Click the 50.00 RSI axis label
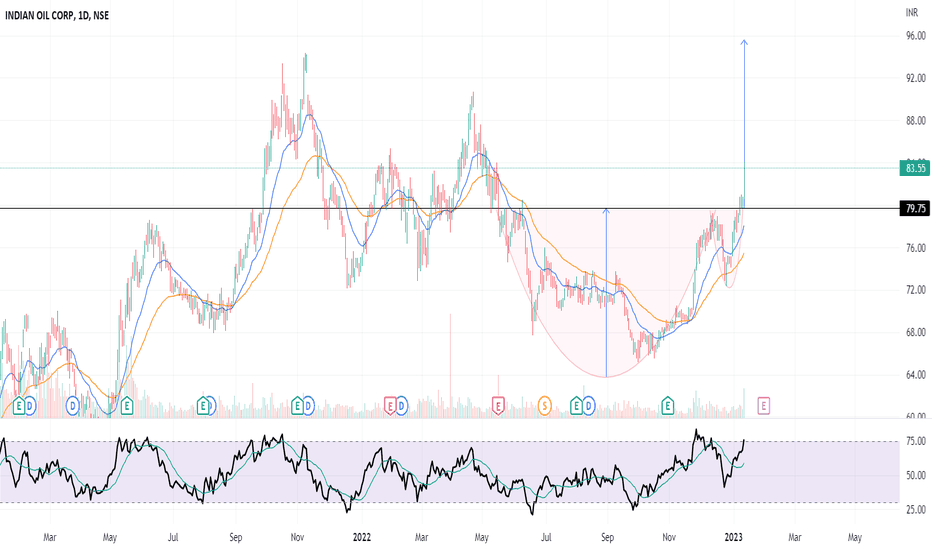 tap(915, 476)
